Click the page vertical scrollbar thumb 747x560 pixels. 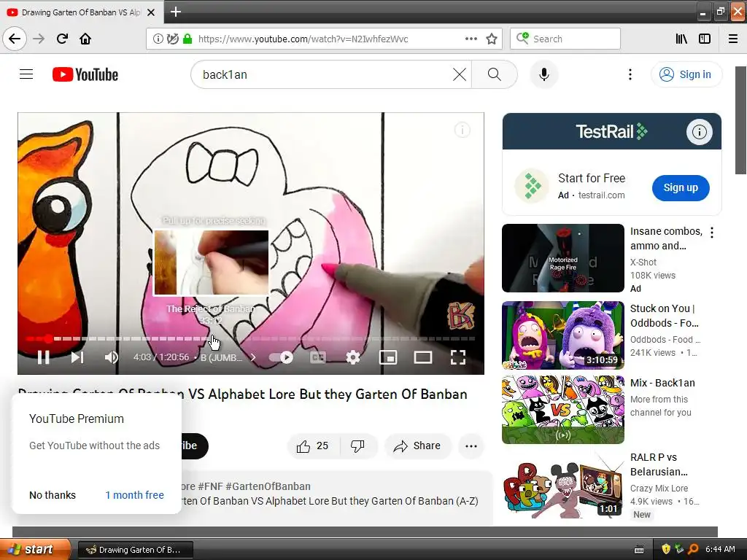click(x=741, y=120)
